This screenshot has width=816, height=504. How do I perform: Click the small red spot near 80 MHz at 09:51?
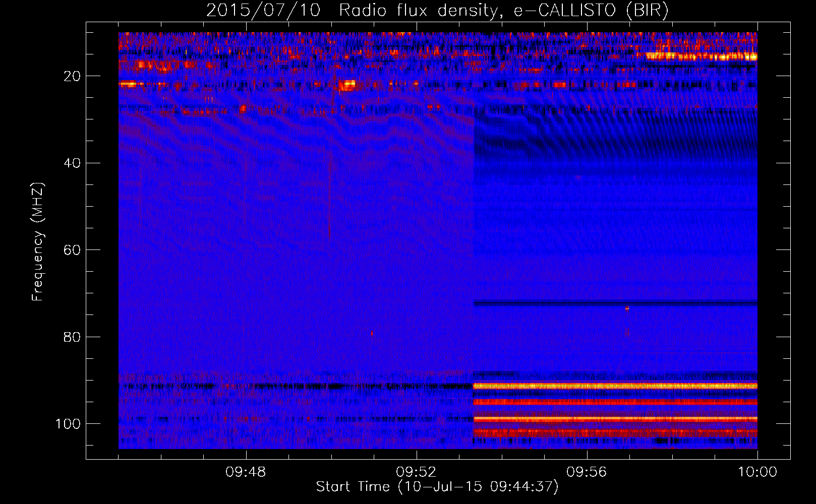(372, 333)
